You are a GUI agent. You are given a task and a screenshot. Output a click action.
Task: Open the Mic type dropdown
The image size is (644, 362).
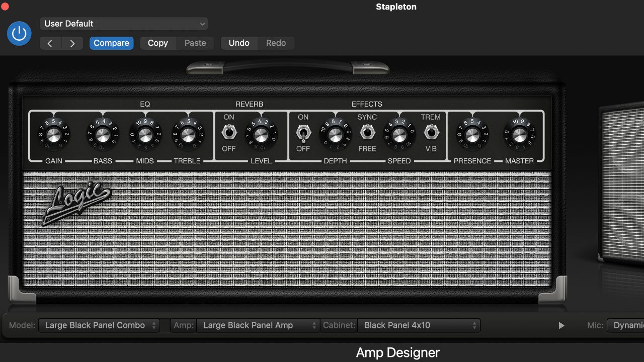click(x=625, y=325)
